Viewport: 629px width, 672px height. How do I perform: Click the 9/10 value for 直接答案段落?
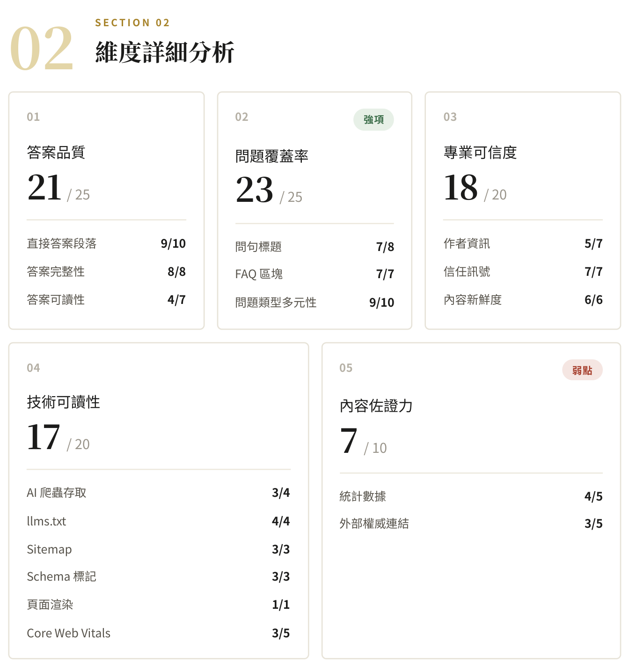[x=173, y=244]
